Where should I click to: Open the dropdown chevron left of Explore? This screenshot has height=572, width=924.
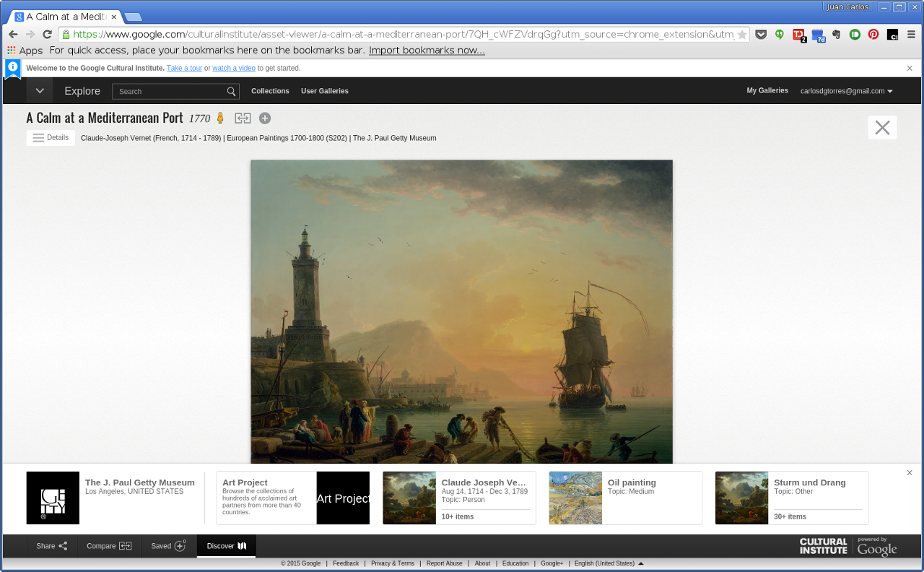pos(39,90)
